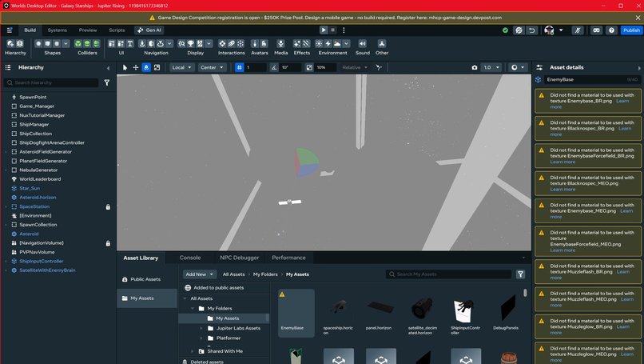Select the green box collider icon
This screenshot has height=364, width=644.
click(x=78, y=43)
